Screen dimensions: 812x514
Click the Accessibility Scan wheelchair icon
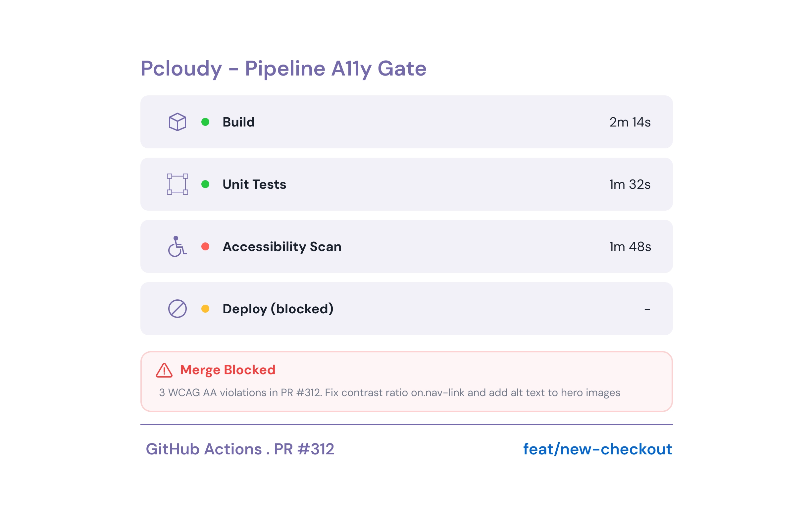pyautogui.click(x=177, y=246)
